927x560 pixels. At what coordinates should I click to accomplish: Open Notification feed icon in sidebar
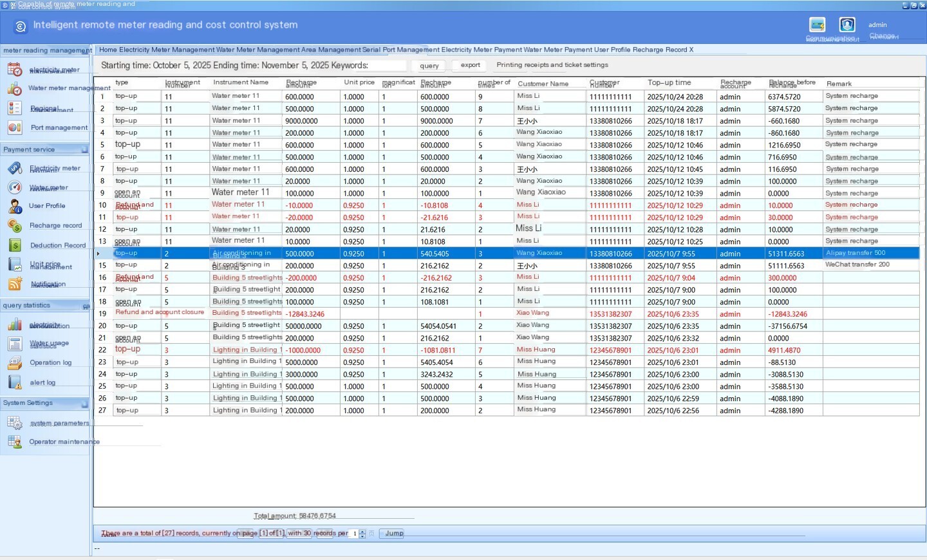click(x=14, y=284)
